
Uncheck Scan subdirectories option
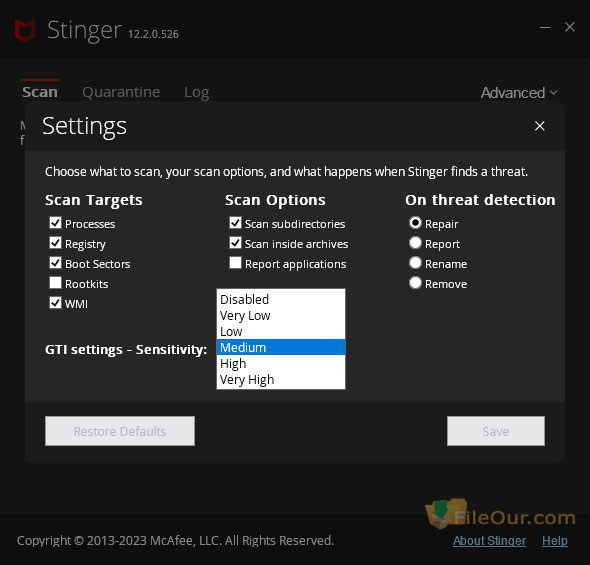235,223
